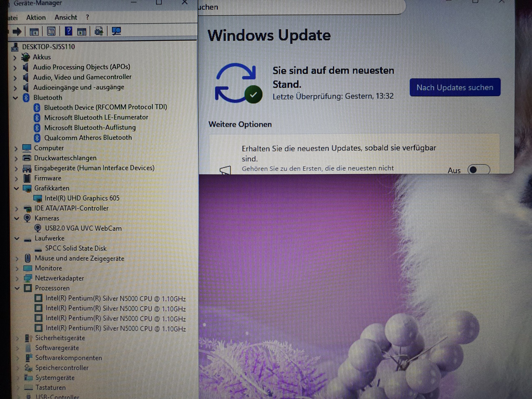The width and height of the screenshot is (532, 399).
Task: Click the show/hide action pane icon
Action: click(x=81, y=31)
